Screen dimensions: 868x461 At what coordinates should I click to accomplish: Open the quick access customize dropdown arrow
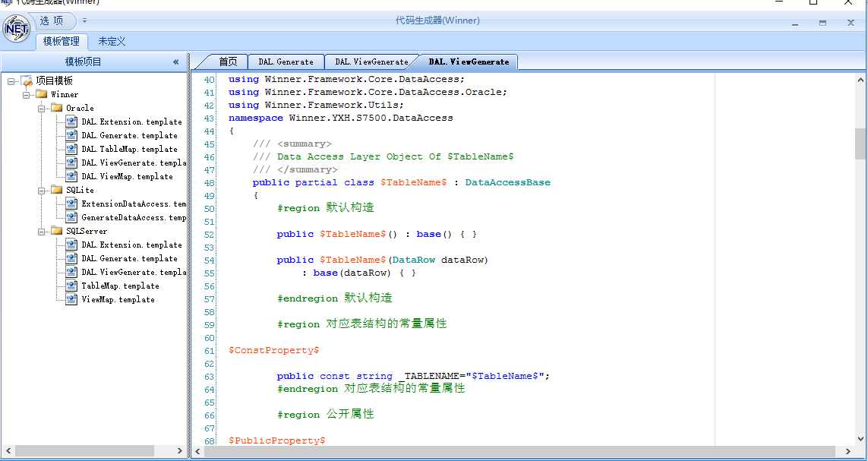coord(85,21)
